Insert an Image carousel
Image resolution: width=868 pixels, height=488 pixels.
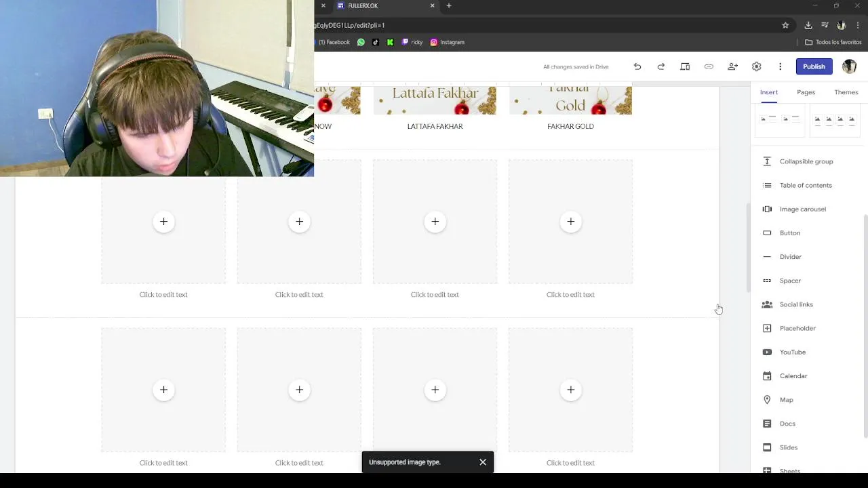pos(803,209)
